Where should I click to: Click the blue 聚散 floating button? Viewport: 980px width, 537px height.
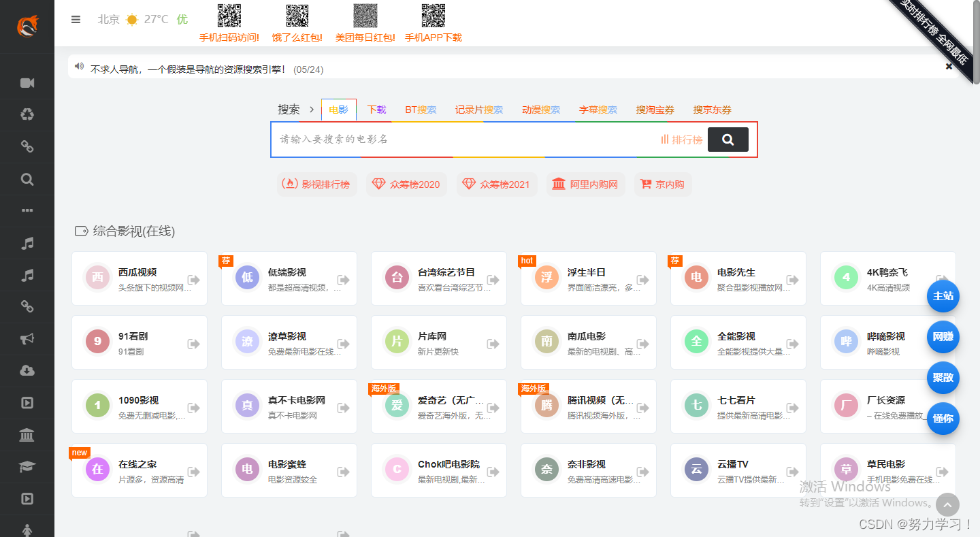pos(943,378)
